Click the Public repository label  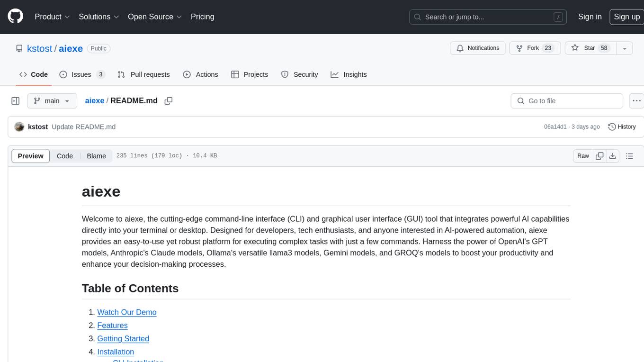click(98, 48)
